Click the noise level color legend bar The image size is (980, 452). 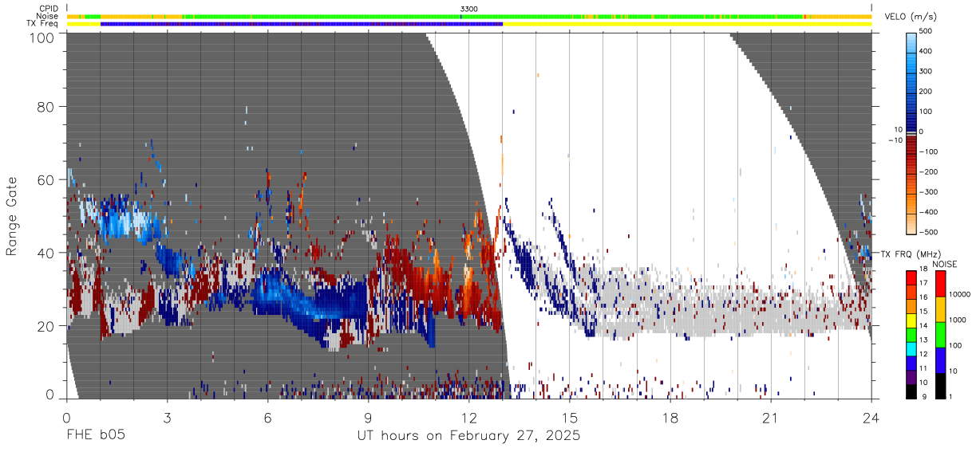(940, 333)
